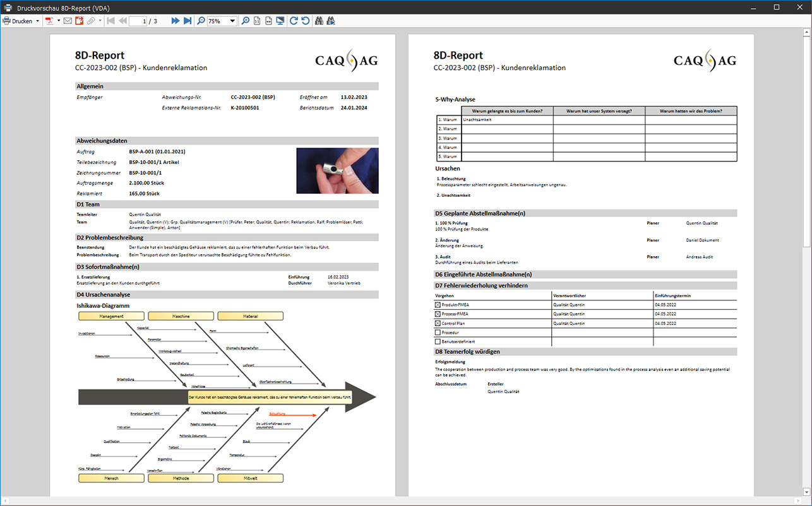Toggle the Benutzerdefiniert checkbox
This screenshot has height=506, width=812.
click(438, 341)
